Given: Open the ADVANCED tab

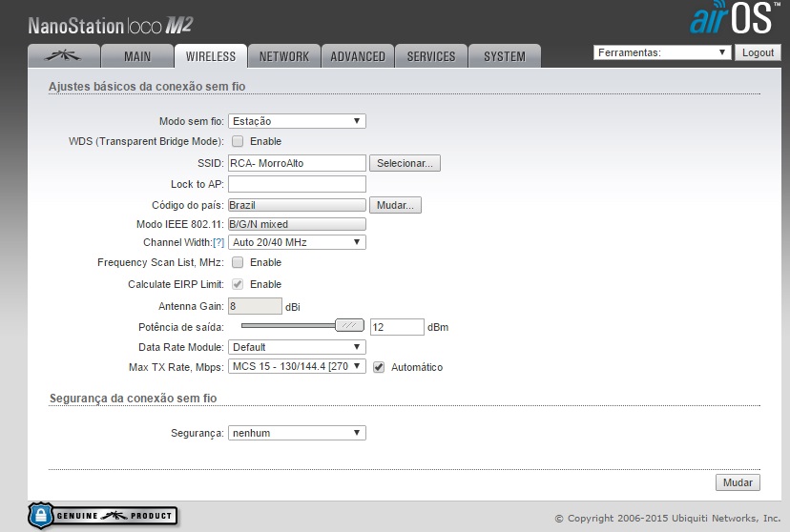Looking at the screenshot, I should coord(358,56).
